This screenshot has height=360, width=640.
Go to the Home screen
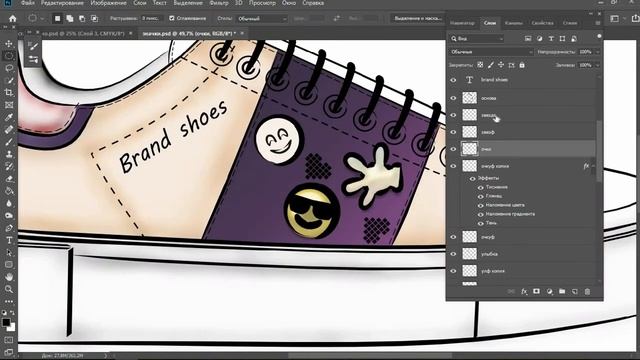coord(13,18)
